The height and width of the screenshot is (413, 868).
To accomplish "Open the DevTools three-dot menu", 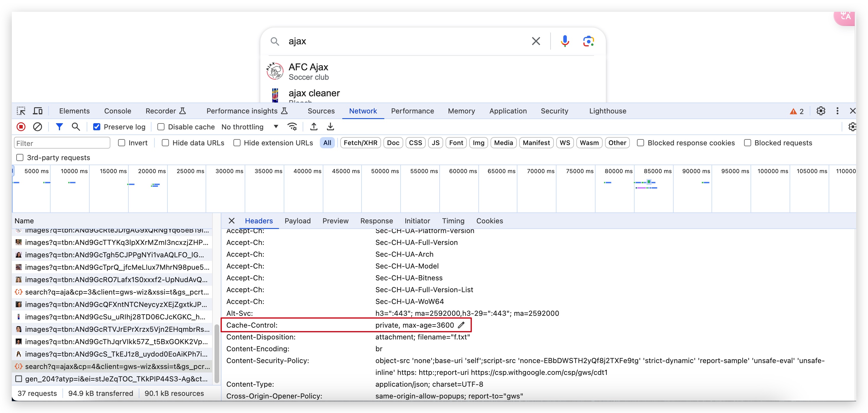I will click(x=837, y=111).
